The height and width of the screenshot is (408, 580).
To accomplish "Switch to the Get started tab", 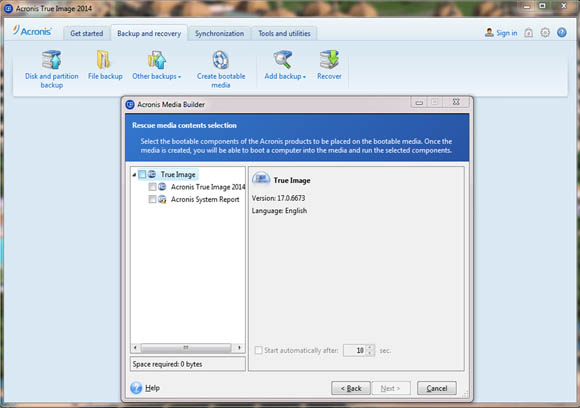I will point(87,33).
